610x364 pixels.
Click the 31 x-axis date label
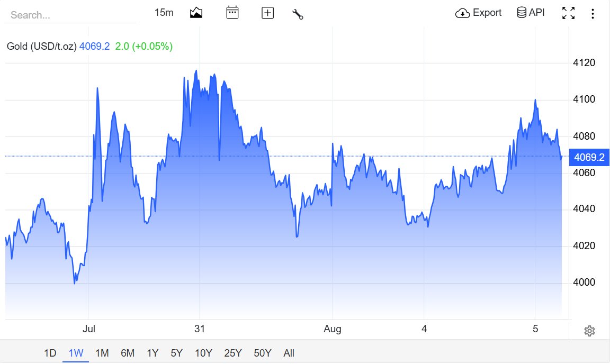coord(200,329)
